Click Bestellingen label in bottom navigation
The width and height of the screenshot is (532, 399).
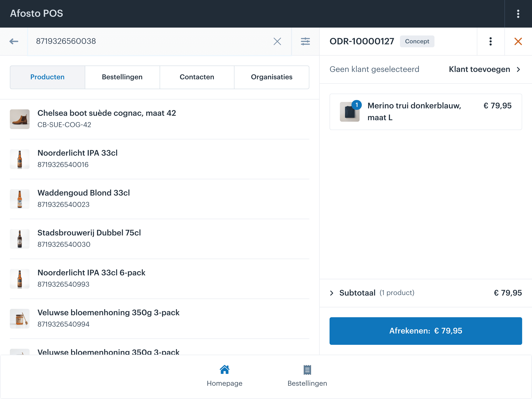point(307,383)
